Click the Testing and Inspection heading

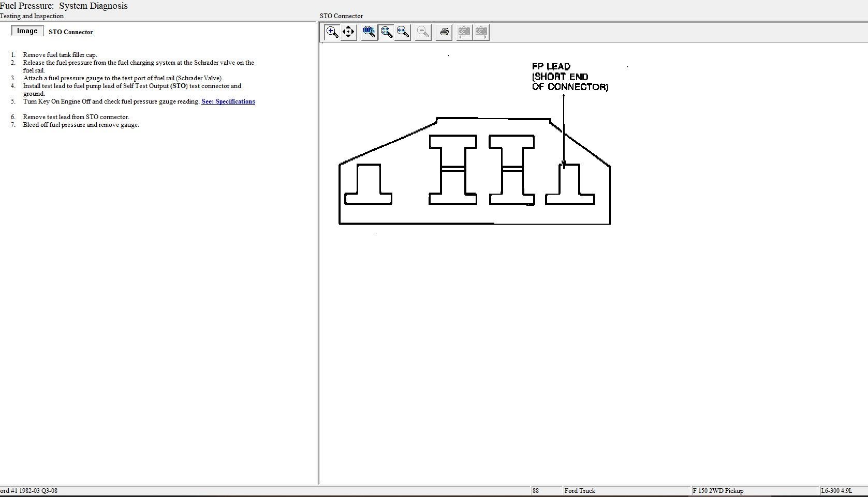coord(32,16)
